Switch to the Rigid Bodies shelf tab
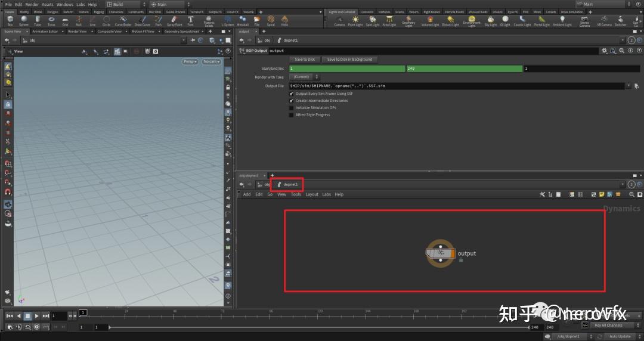The height and width of the screenshot is (341, 644). pos(433,12)
